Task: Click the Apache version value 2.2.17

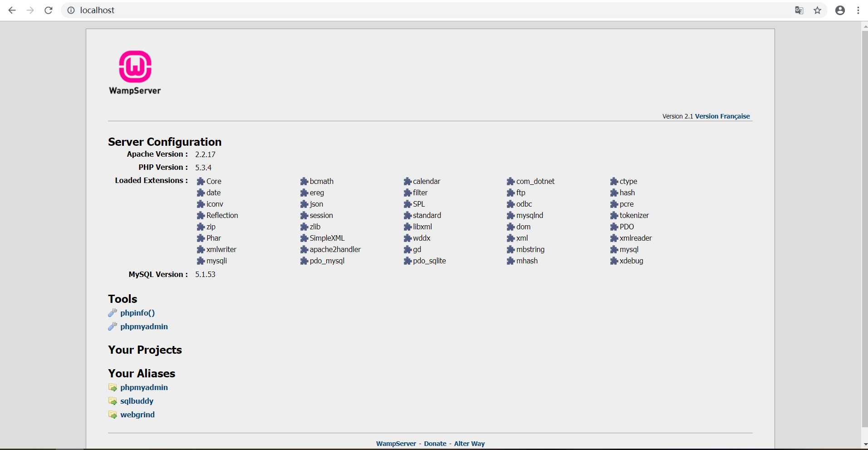Action: (x=205, y=154)
